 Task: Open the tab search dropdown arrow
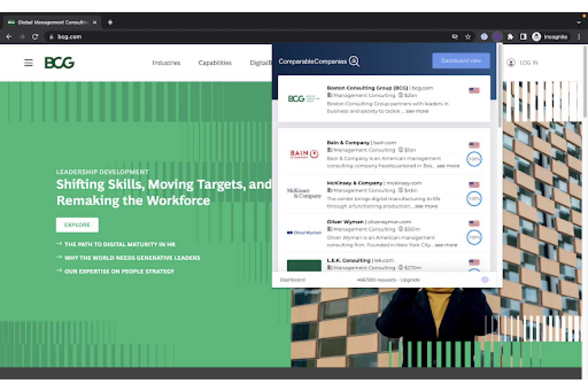pyautogui.click(x=579, y=22)
